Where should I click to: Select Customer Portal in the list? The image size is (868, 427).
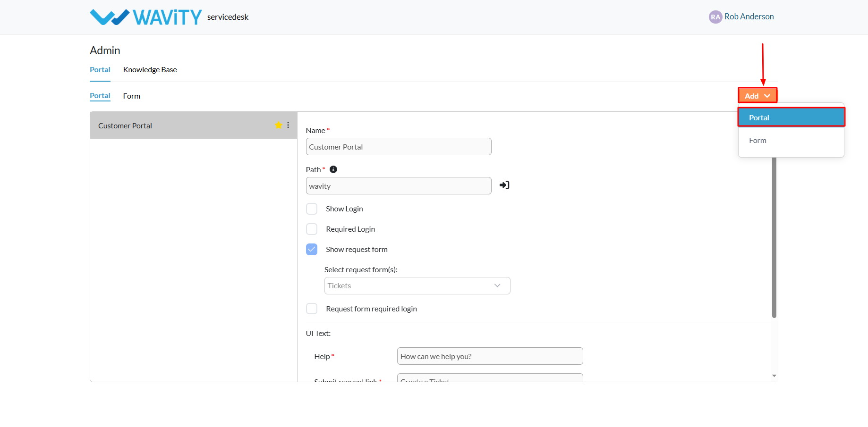pyautogui.click(x=193, y=125)
